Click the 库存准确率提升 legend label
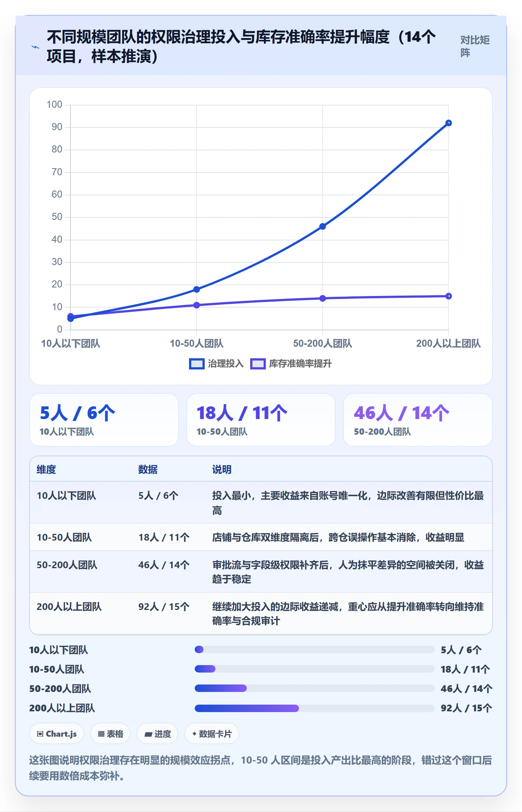Viewport: 522px width, 812px height. pos(300,364)
